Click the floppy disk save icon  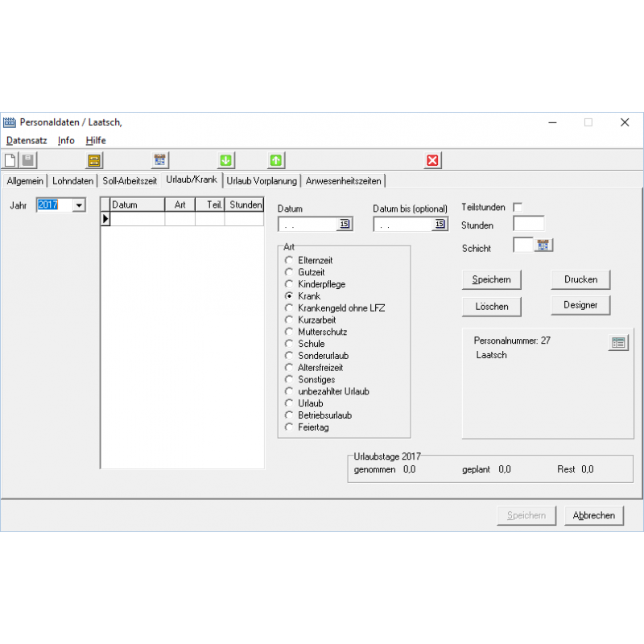click(28, 160)
